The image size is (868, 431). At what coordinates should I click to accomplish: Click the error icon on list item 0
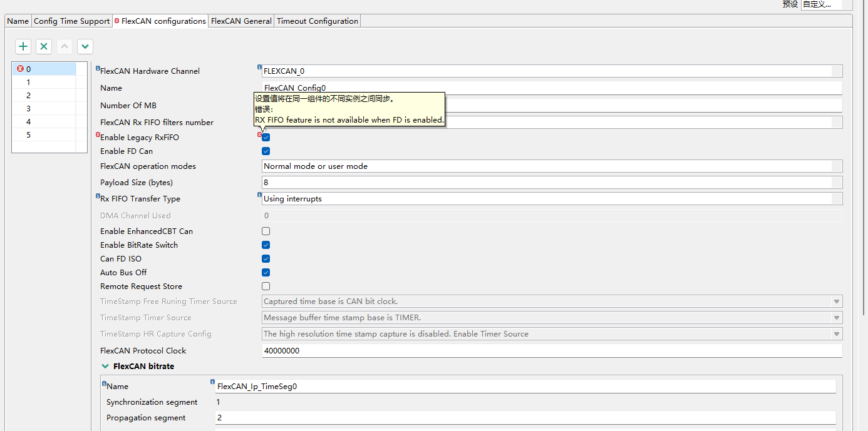[x=19, y=69]
